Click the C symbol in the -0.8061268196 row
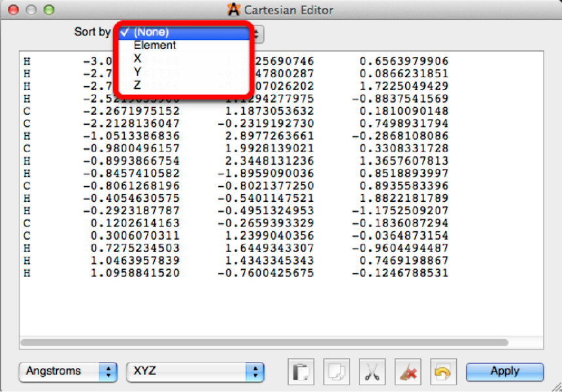 click(27, 186)
